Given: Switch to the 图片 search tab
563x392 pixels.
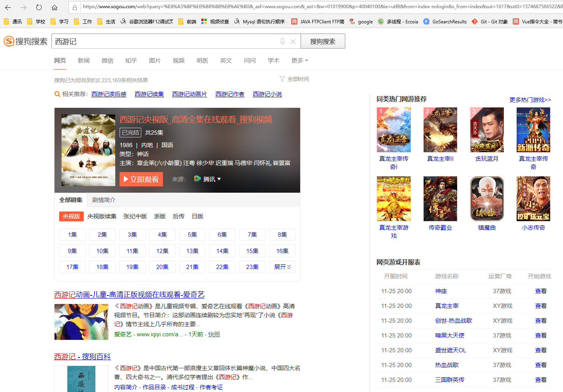Looking at the screenshot, I should (x=155, y=60).
